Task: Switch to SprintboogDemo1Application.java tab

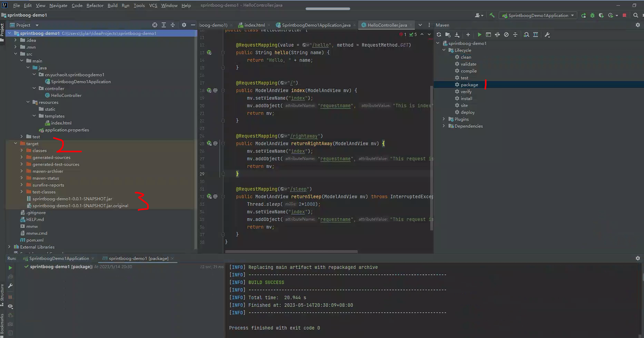Action: tap(316, 25)
